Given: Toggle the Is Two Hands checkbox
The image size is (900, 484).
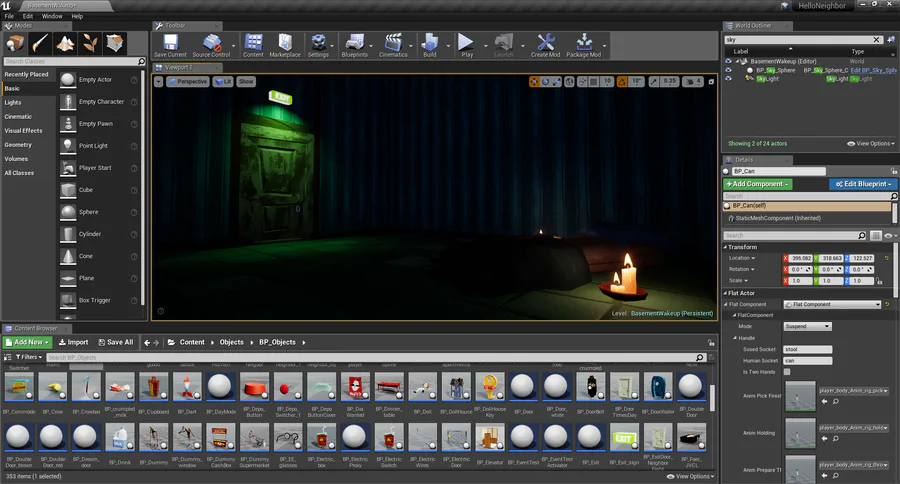Looking at the screenshot, I should [x=787, y=372].
